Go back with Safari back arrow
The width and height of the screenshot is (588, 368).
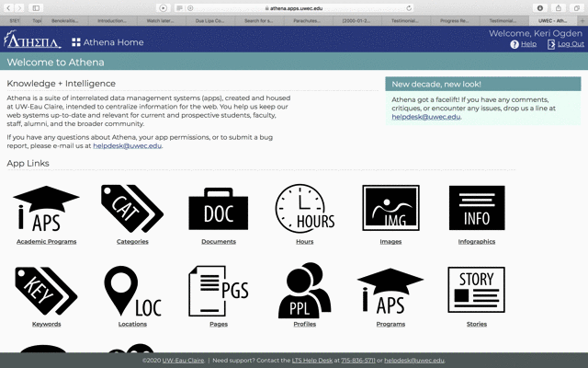[x=8, y=8]
